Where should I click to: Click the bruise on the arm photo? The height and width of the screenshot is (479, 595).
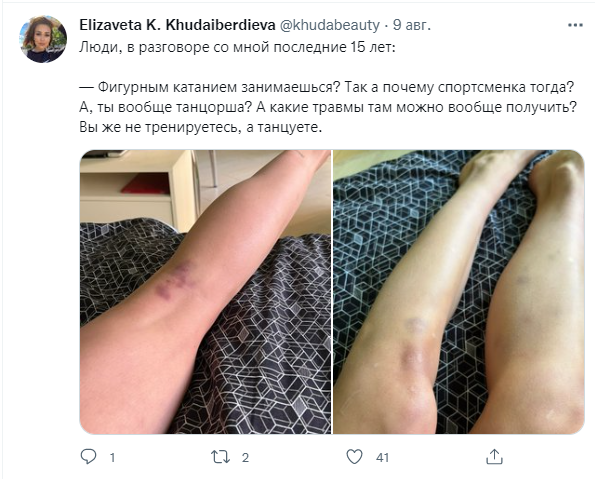point(175,280)
